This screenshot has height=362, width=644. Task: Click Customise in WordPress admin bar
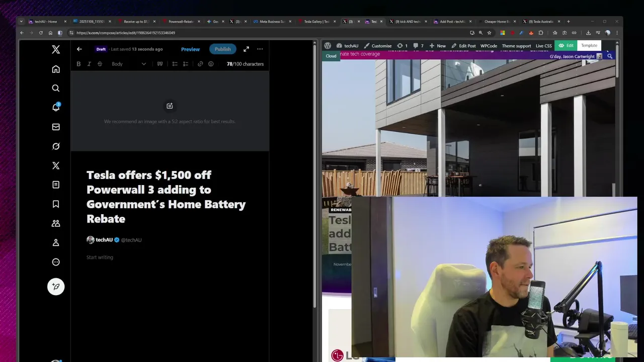pyautogui.click(x=378, y=46)
